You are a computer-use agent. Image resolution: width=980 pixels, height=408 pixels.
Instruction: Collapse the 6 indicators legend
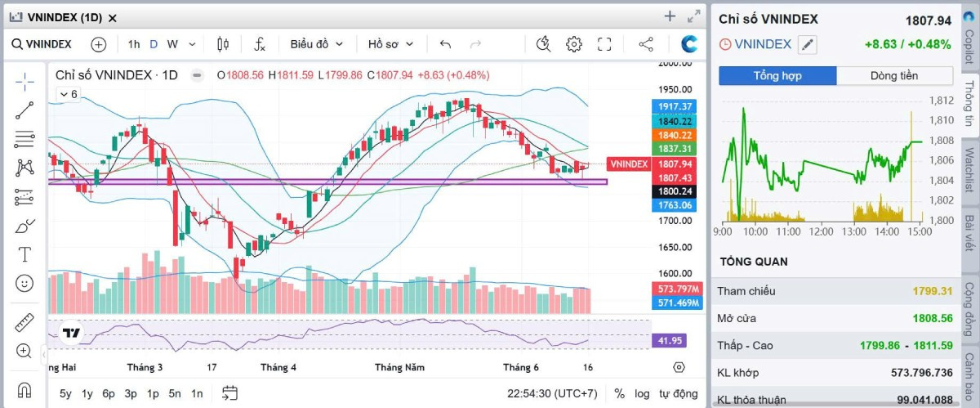[x=68, y=94]
